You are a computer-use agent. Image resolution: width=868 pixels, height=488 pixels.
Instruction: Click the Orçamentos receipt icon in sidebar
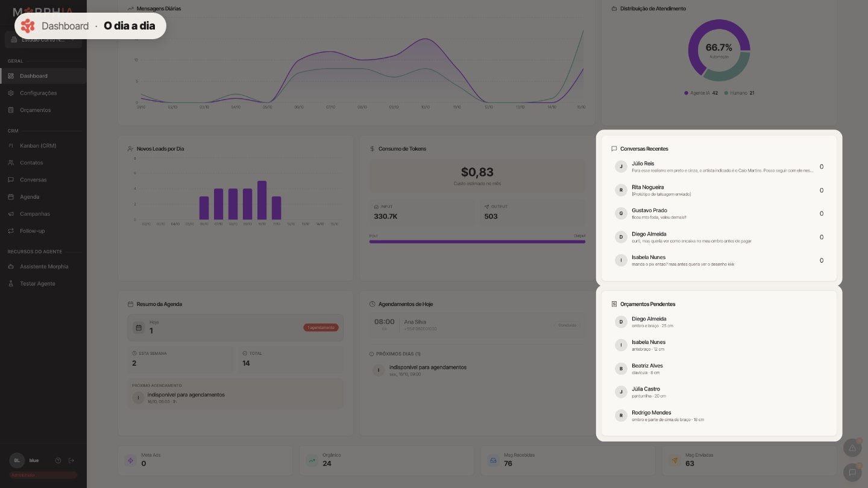click(11, 110)
